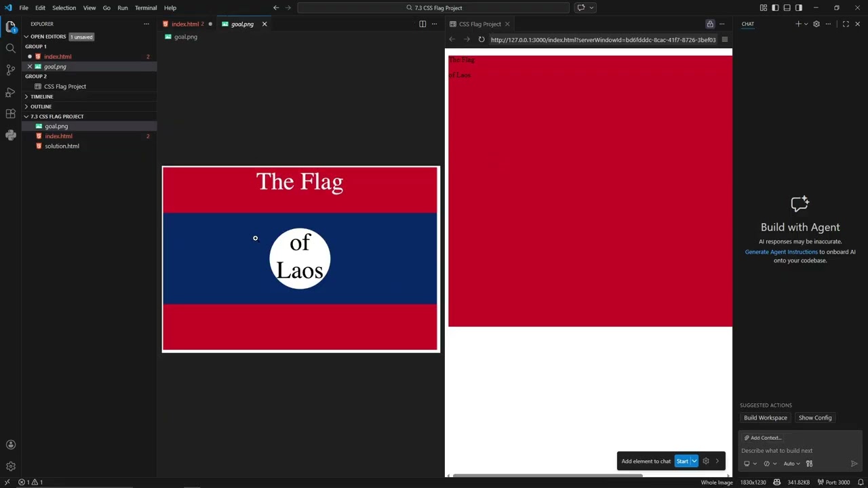Open the Run and Debug view
868x488 pixels.
pos(10,91)
